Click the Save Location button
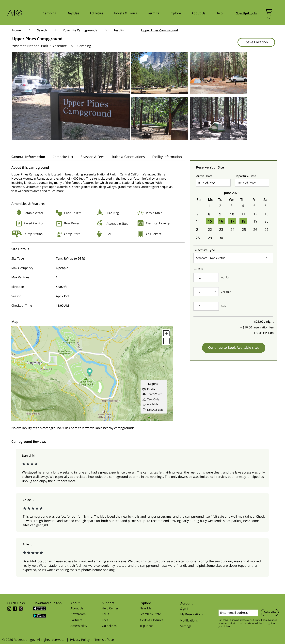The height and width of the screenshot is (644, 285). (x=256, y=42)
